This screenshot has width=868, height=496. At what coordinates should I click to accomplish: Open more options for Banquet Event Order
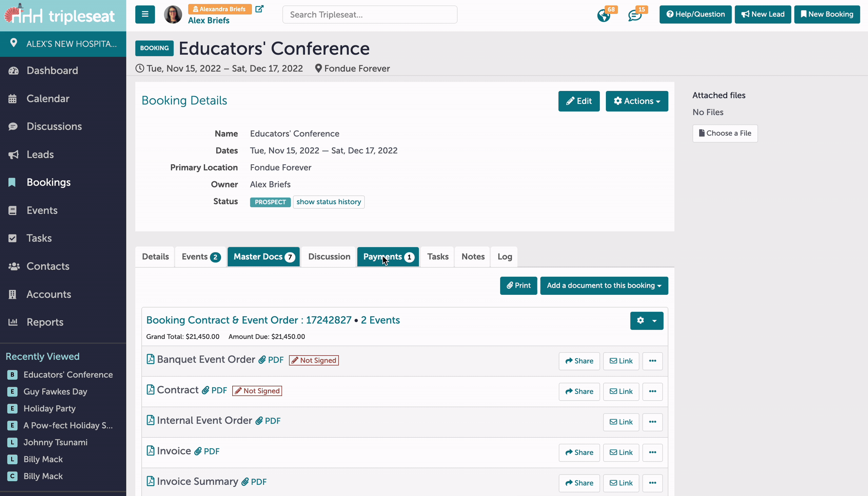(652, 361)
